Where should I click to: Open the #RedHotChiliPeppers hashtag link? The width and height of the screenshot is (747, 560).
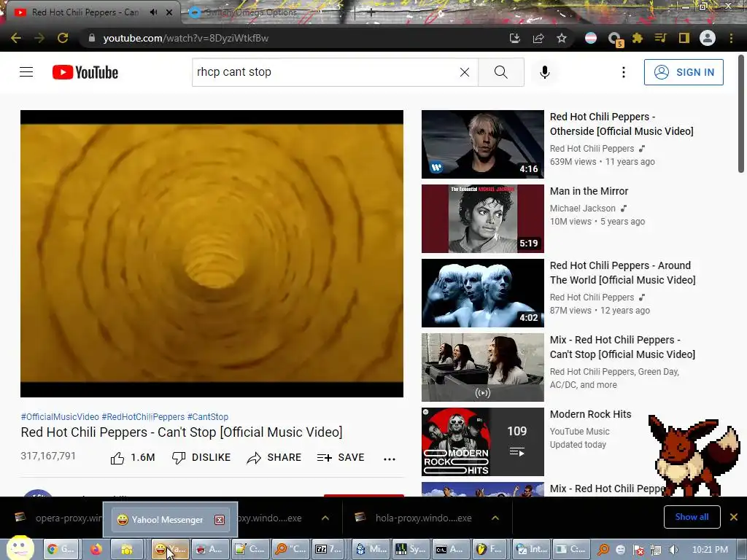tap(143, 416)
